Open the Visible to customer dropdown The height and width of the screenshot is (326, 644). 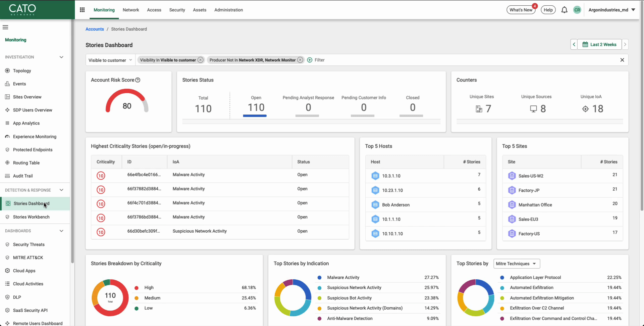[x=110, y=60]
